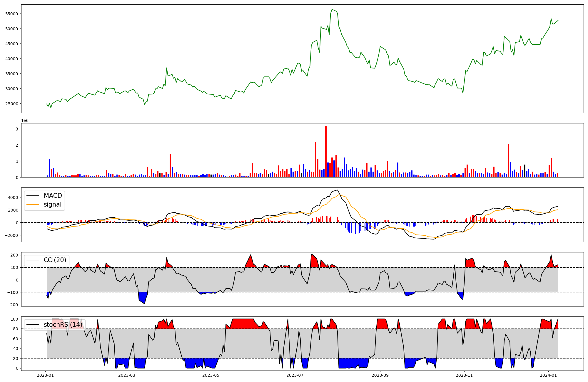
Task: Click the 2023-01 x-axis date label
Action: tap(45, 375)
